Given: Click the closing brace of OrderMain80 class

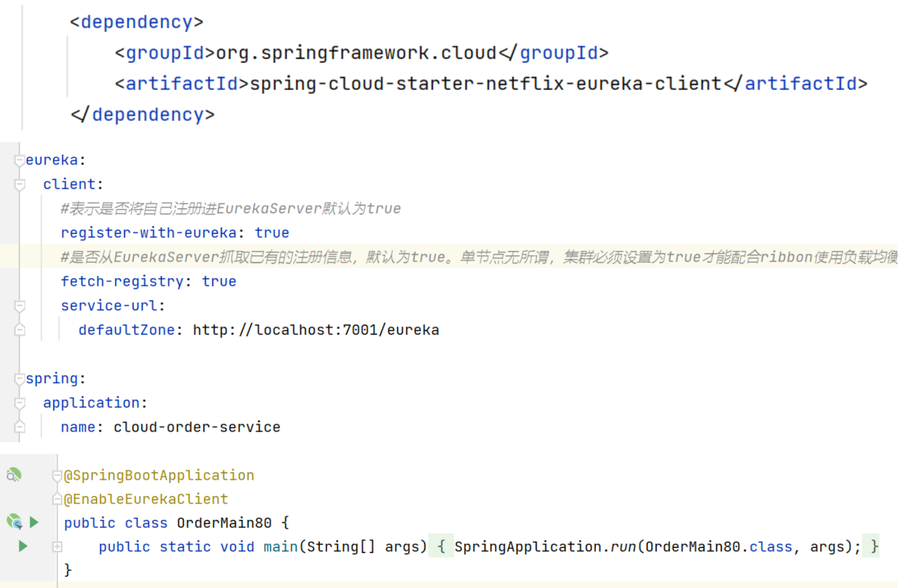Looking at the screenshot, I should 68,570.
